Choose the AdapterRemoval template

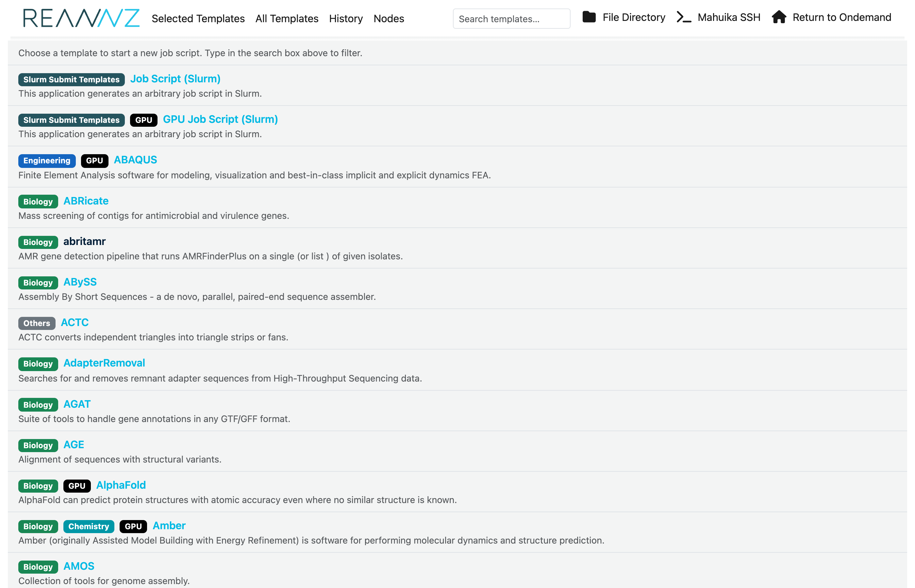tap(104, 363)
